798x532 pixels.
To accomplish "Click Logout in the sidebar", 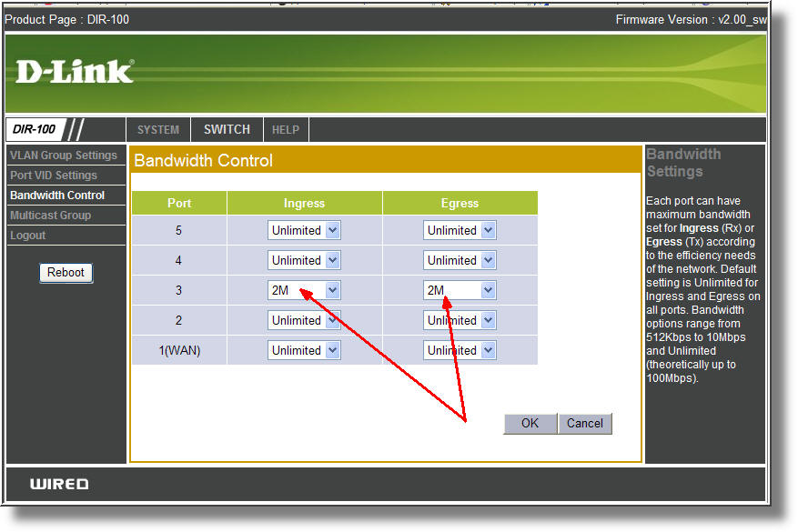I will pos(28,236).
